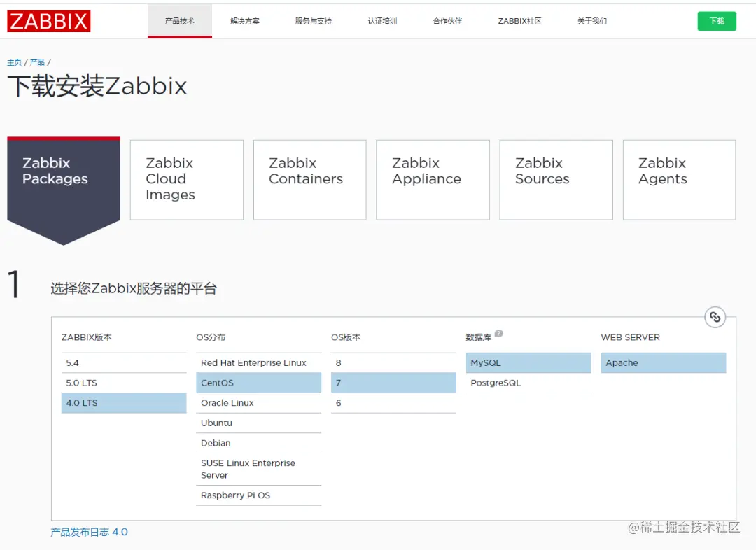
Task: Go to 主页 breadcrumb link
Action: 15,62
